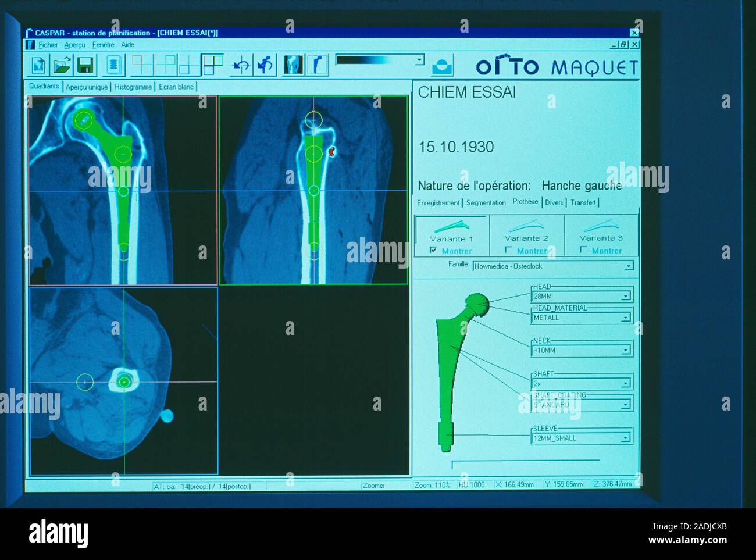The image size is (756, 560).
Task: Click the frontal femur CT view
Action: pyautogui.click(x=123, y=190)
